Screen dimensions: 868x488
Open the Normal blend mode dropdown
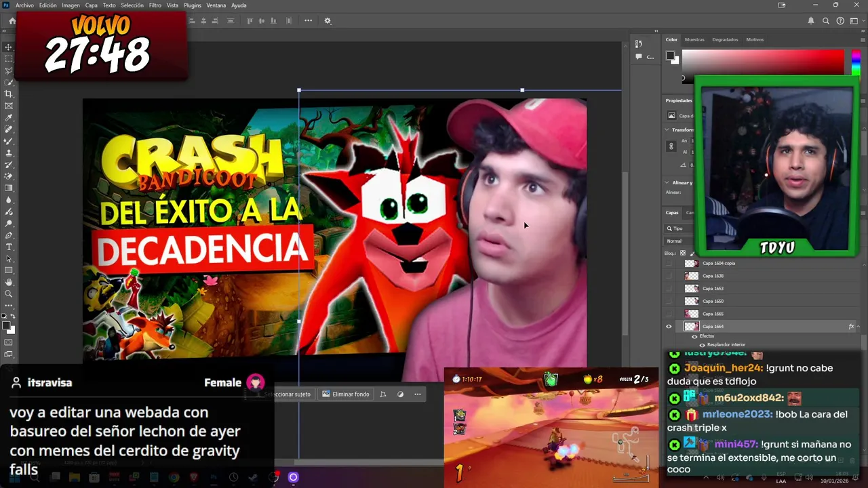click(x=680, y=241)
